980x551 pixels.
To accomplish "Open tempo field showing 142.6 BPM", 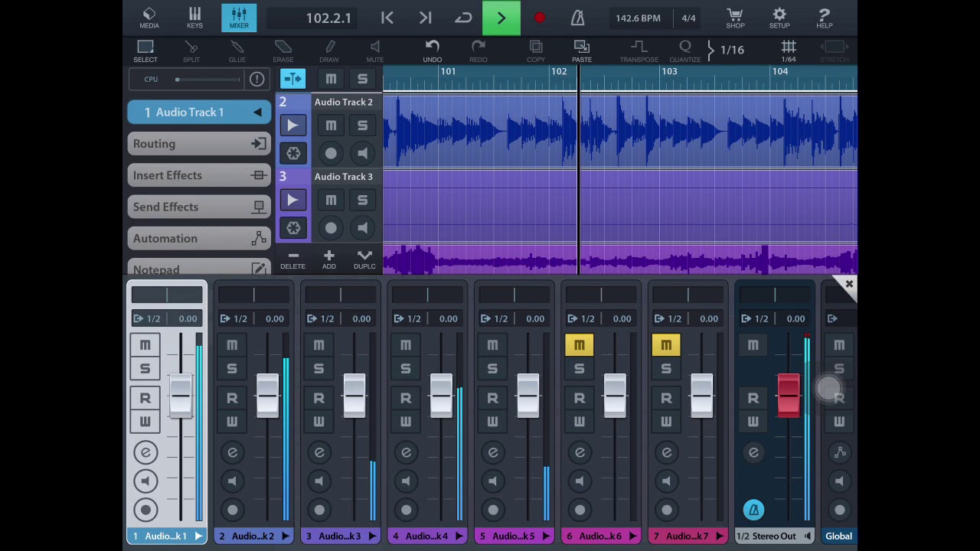I will [638, 18].
